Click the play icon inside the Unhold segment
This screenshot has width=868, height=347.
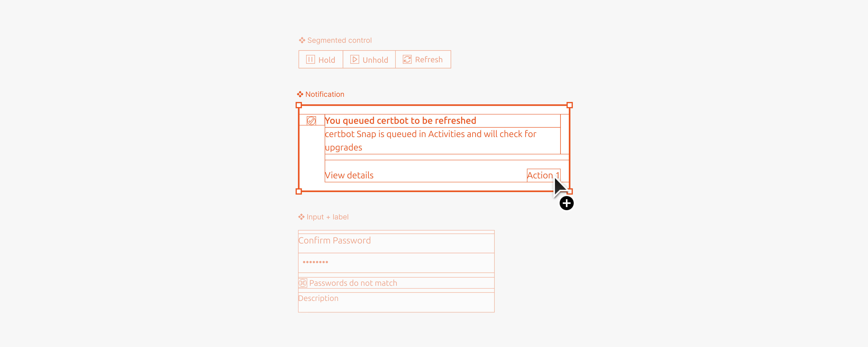click(x=354, y=59)
